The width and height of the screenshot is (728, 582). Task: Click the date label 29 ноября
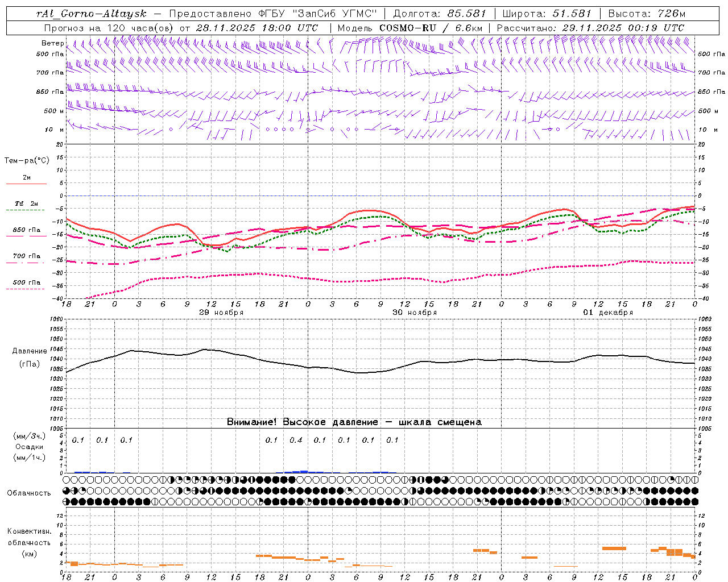click(221, 313)
